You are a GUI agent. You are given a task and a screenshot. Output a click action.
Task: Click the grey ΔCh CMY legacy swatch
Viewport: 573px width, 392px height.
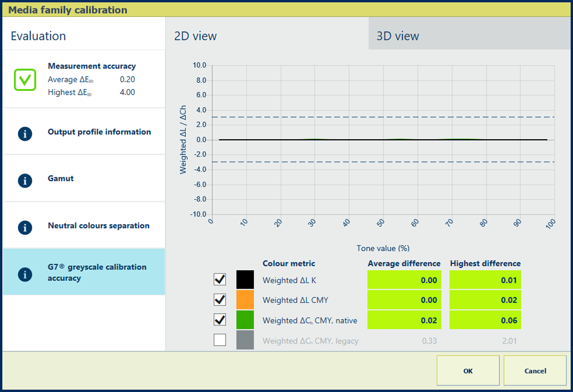pos(245,340)
